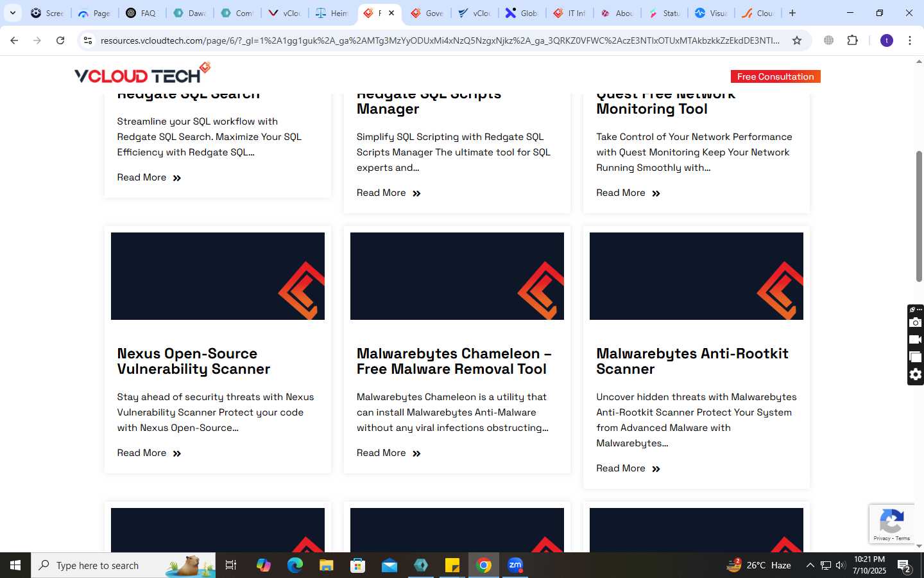This screenshot has width=924, height=578.
Task: Open Zoom from the taskbar
Action: [515, 565]
